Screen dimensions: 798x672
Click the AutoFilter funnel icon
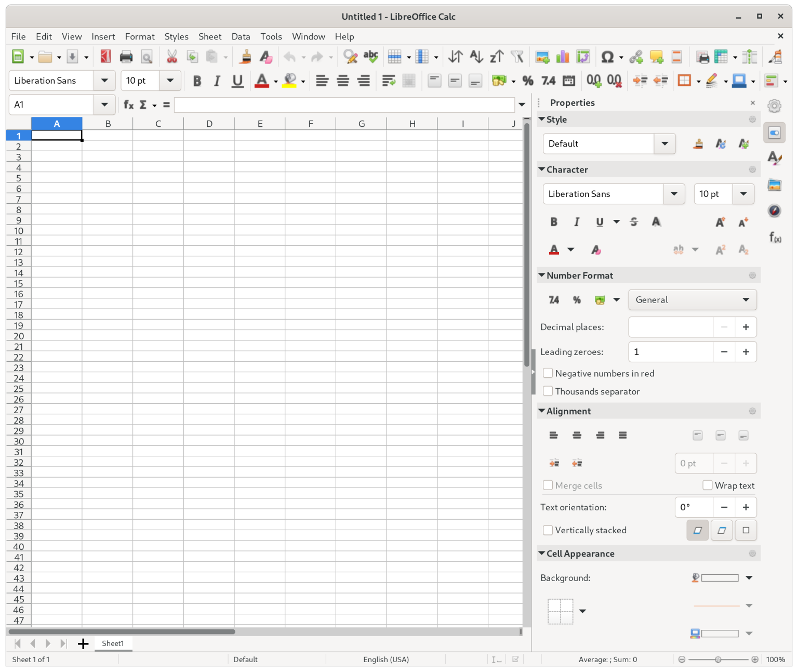tap(517, 57)
